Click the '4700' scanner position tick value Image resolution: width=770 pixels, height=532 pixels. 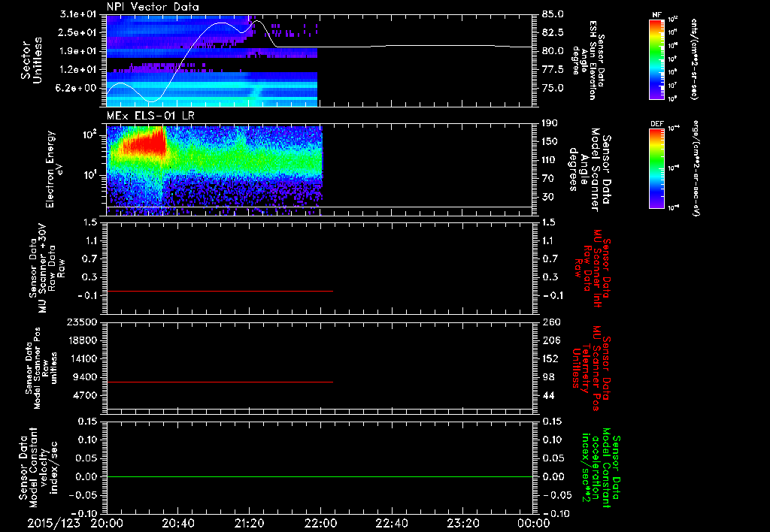point(86,395)
